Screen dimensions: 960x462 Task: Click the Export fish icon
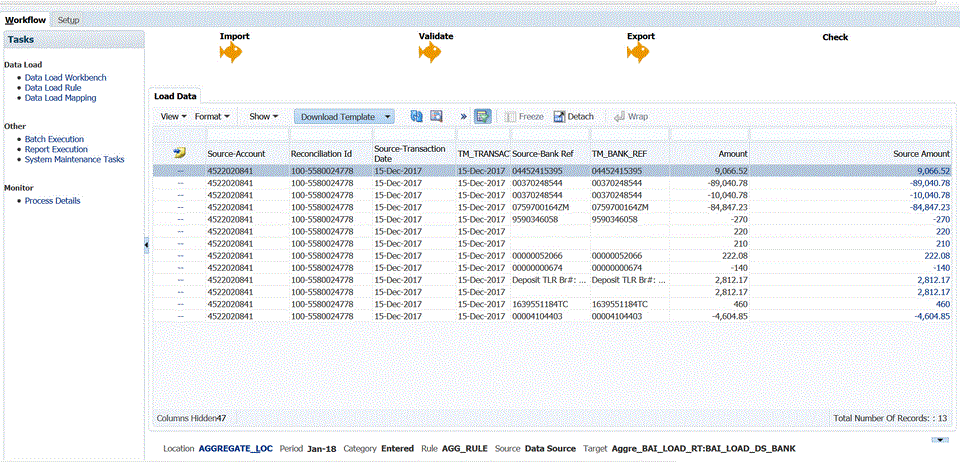coord(639,54)
